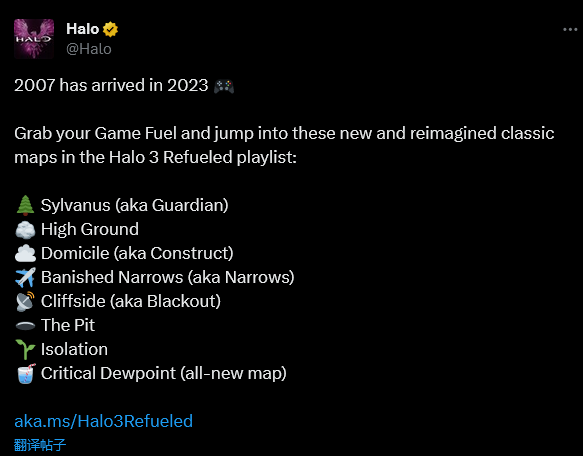Click the gold verified badge icon
Viewport: 583px width, 456px height.
110,29
